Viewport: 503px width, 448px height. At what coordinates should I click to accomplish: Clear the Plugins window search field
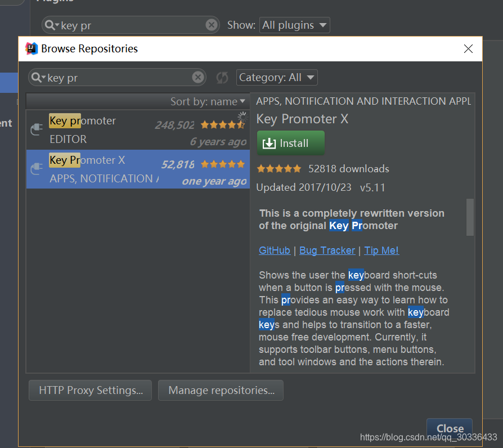(212, 25)
